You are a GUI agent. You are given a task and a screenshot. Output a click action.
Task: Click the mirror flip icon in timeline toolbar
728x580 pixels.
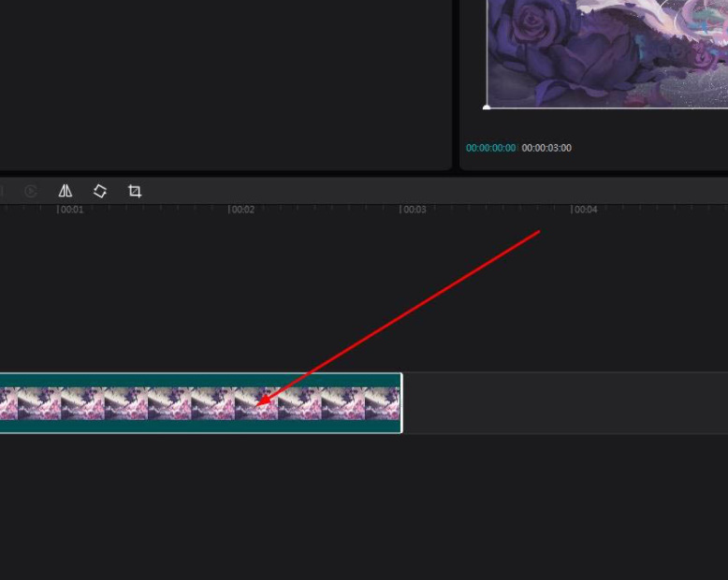[66, 191]
